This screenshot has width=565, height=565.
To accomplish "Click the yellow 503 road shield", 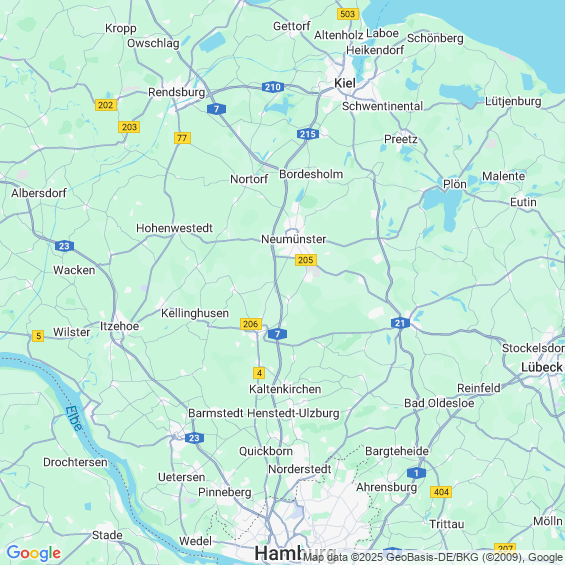I will pos(348,14).
